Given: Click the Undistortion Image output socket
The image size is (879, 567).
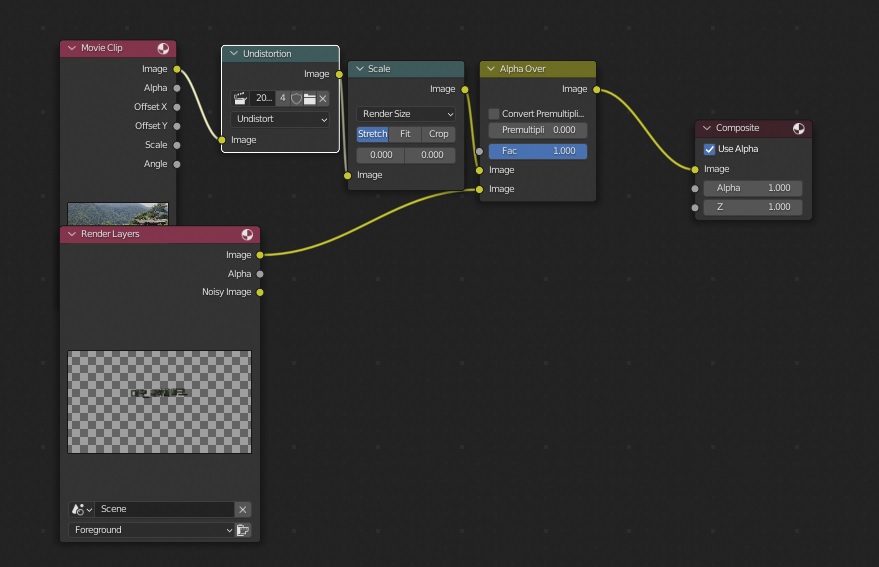Looking at the screenshot, I should point(339,74).
